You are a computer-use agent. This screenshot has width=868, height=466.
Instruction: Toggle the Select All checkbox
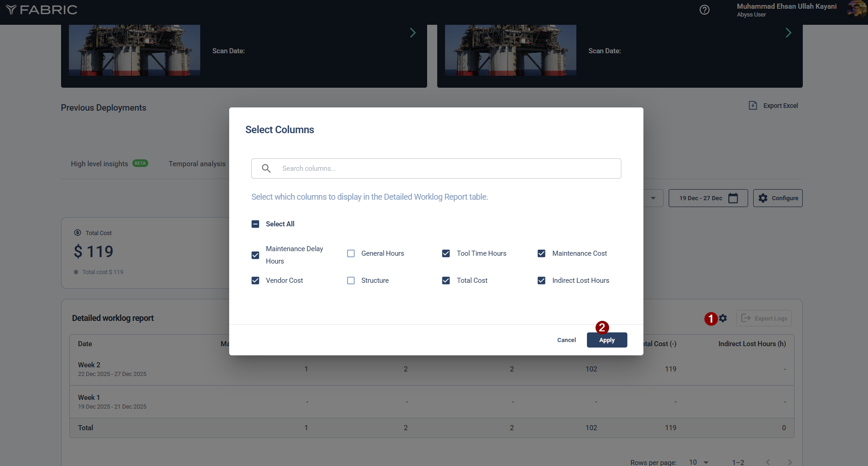(255, 224)
